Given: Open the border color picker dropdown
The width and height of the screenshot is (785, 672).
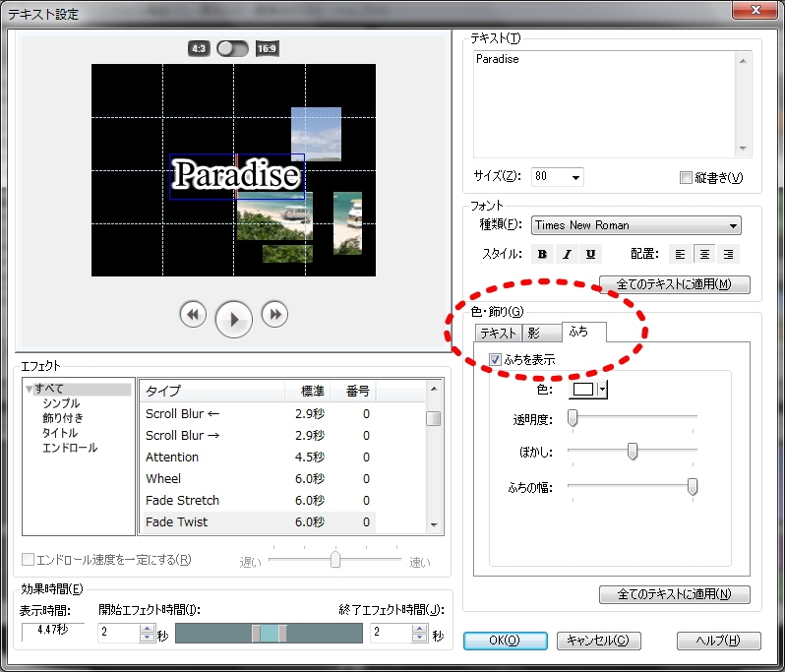Looking at the screenshot, I should [603, 390].
